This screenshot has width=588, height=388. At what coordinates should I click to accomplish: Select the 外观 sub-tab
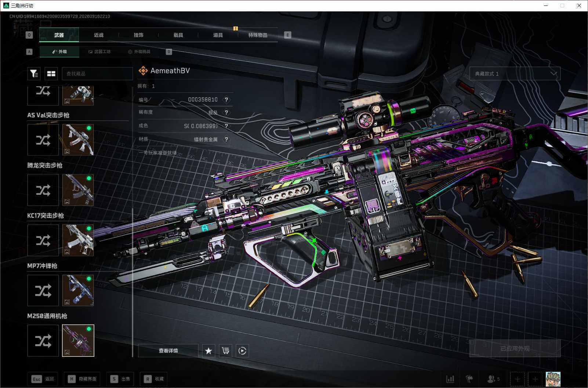(x=59, y=52)
